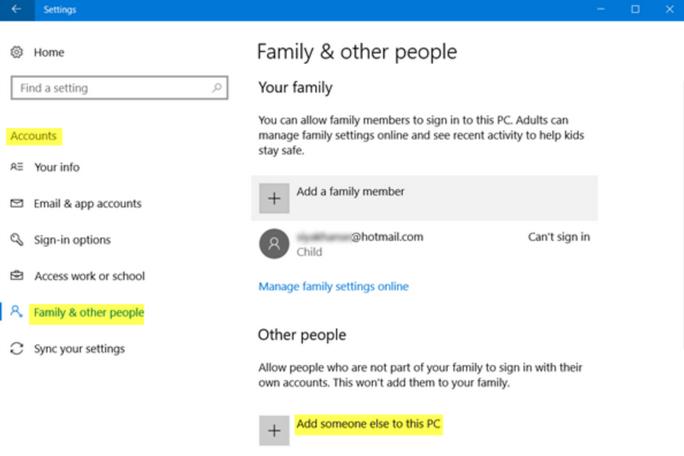The height and width of the screenshot is (456, 684).
Task: Select the child account avatar
Action: click(x=274, y=244)
